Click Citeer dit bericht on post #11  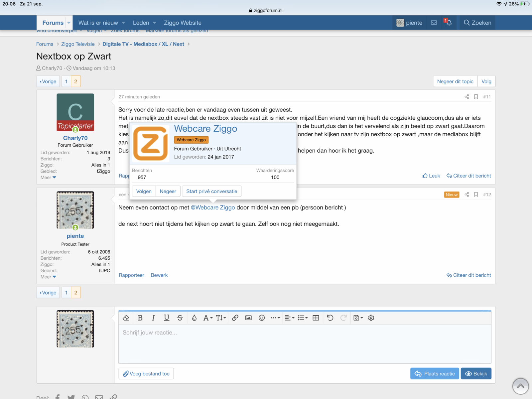coord(469,176)
